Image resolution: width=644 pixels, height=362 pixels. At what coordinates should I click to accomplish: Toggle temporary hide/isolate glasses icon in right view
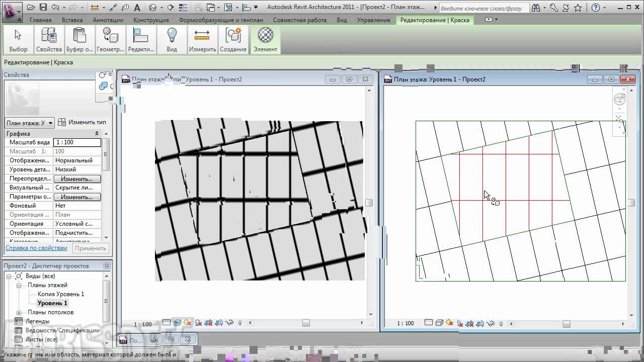[x=491, y=323]
